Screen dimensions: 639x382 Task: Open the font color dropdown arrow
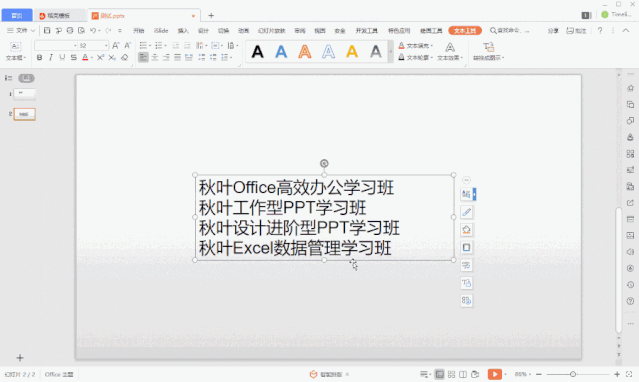92,58
